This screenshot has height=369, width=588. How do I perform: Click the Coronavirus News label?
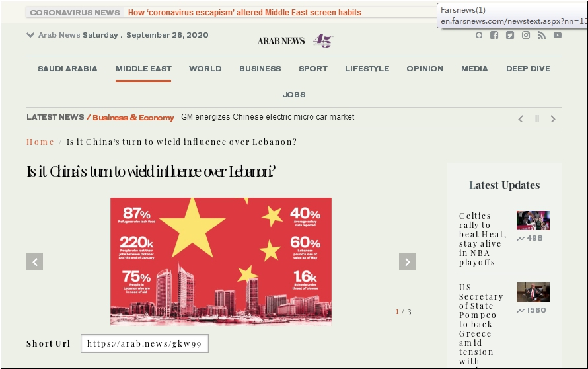(75, 13)
